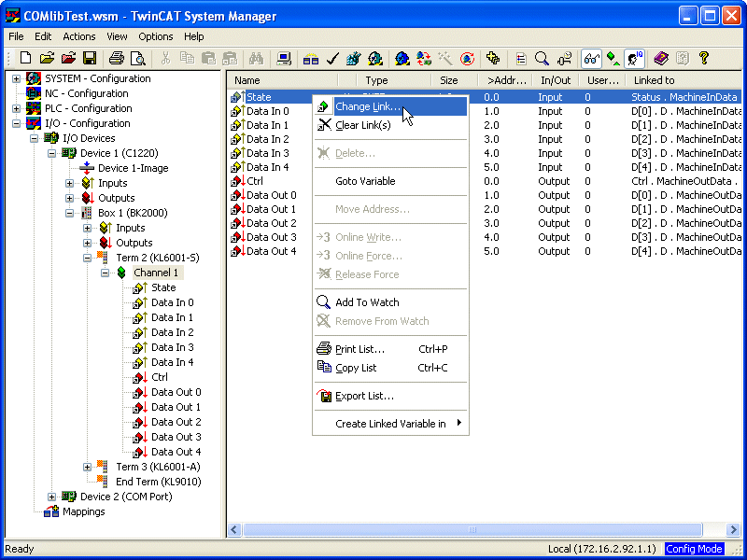The width and height of the screenshot is (747, 560).
Task: Select the Data In 2 row in the list
Action: [485, 139]
